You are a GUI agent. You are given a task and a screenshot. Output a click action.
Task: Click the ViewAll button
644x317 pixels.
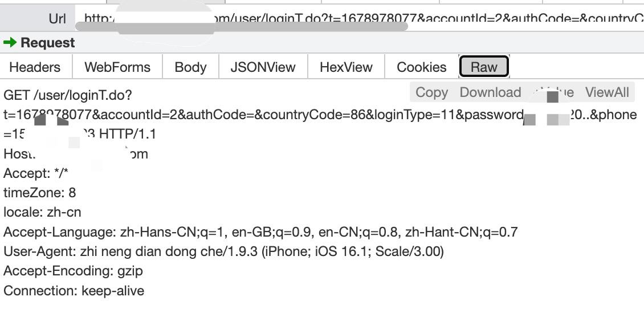coord(607,92)
